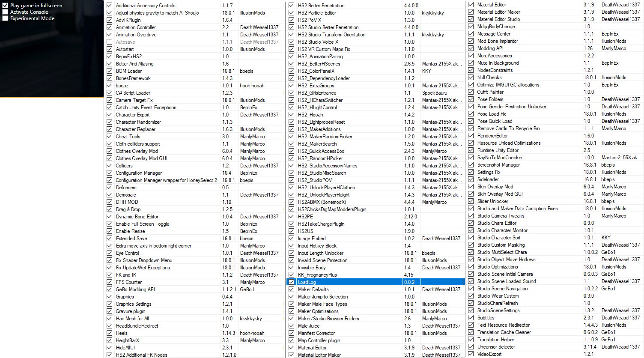644x358 pixels.
Task: Uncheck the HS2PE plugin checkbox
Action: tap(292, 217)
